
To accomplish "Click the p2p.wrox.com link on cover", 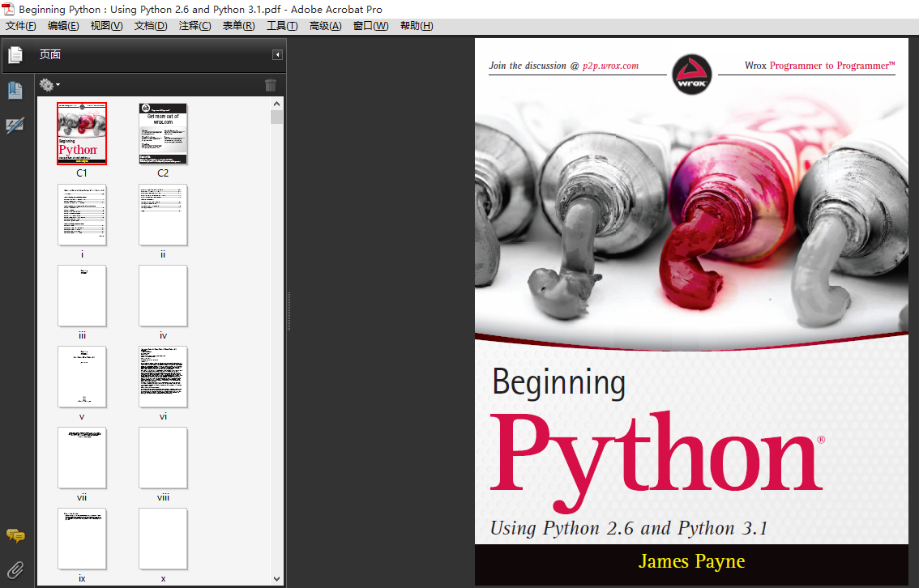I will 611,66.
